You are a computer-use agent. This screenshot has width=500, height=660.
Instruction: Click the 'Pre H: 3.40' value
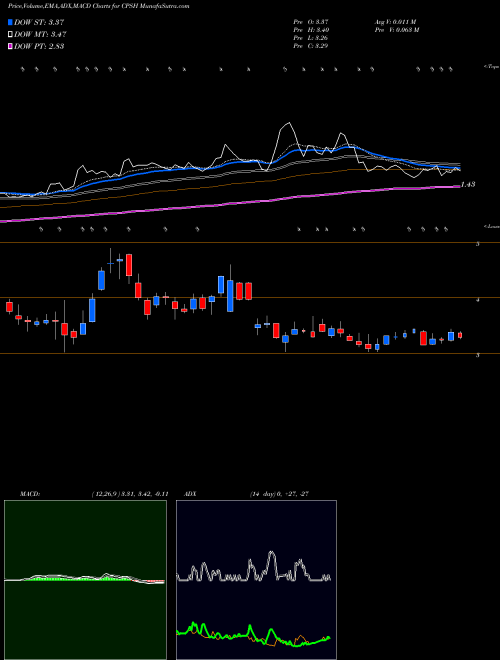click(x=311, y=30)
